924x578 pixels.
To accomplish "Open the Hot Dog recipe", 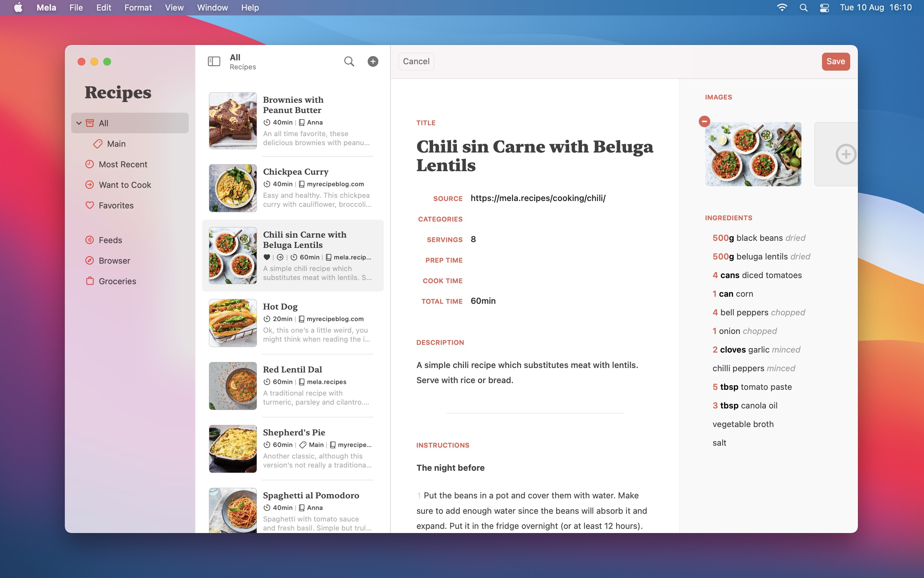I will pyautogui.click(x=293, y=323).
